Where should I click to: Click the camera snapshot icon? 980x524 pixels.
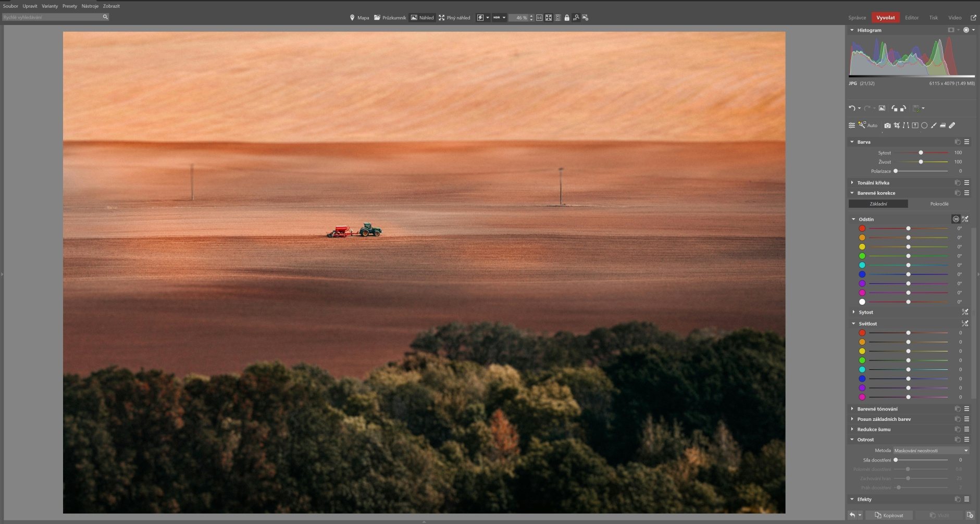tap(887, 126)
